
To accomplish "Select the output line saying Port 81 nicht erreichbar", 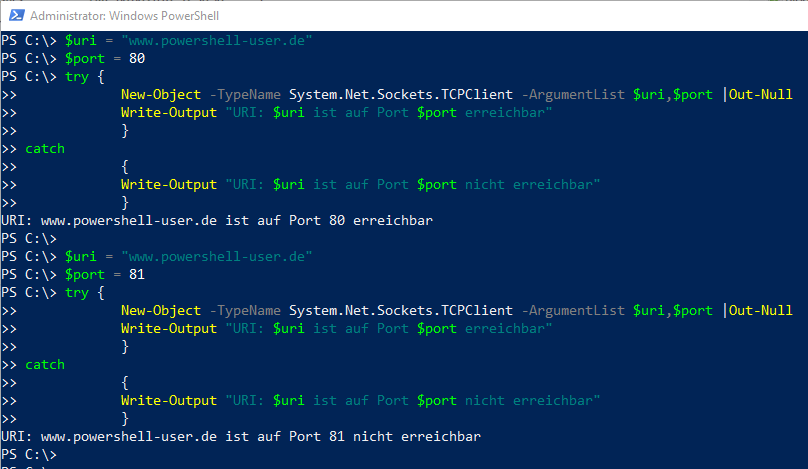I will pos(241,437).
